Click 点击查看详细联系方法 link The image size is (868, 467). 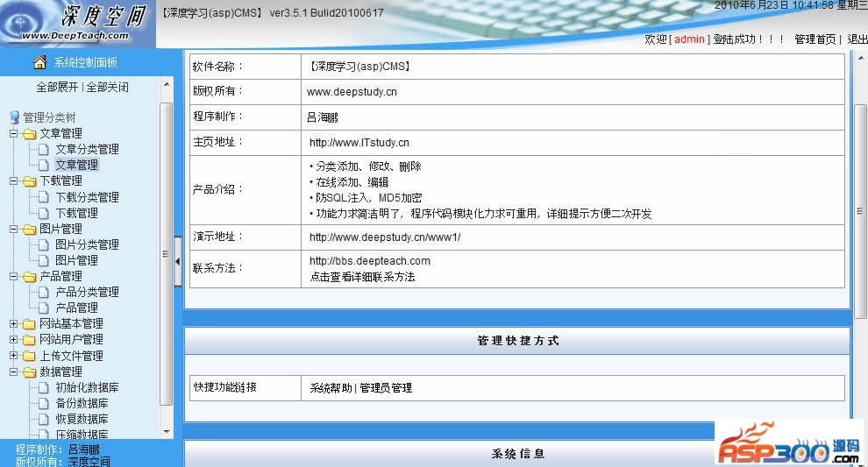(x=362, y=277)
